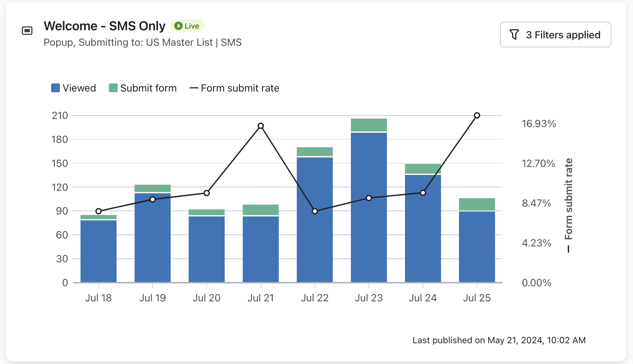The height and width of the screenshot is (364, 633).
Task: Open the 3 Filters applied panel
Action: tap(555, 34)
